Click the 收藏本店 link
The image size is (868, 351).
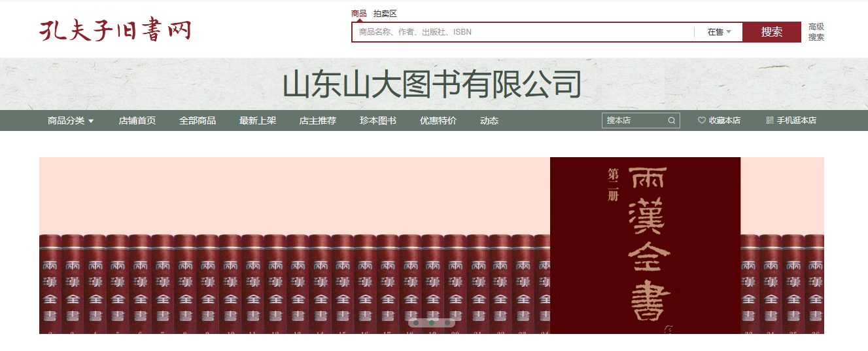tap(725, 120)
